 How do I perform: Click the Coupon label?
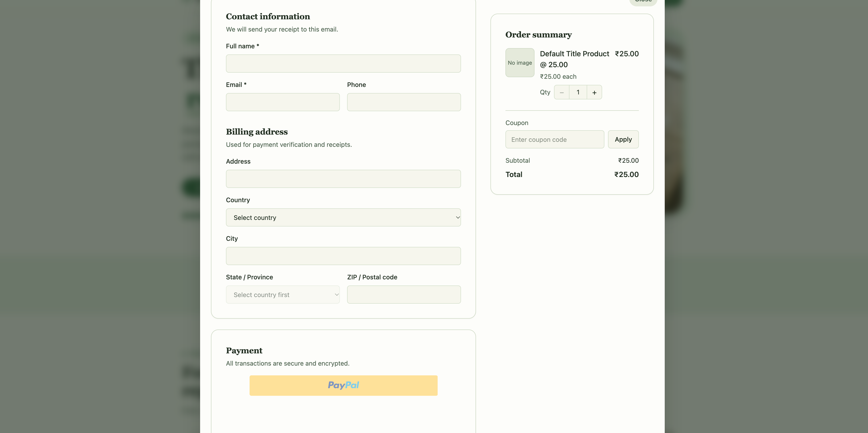coord(517,123)
